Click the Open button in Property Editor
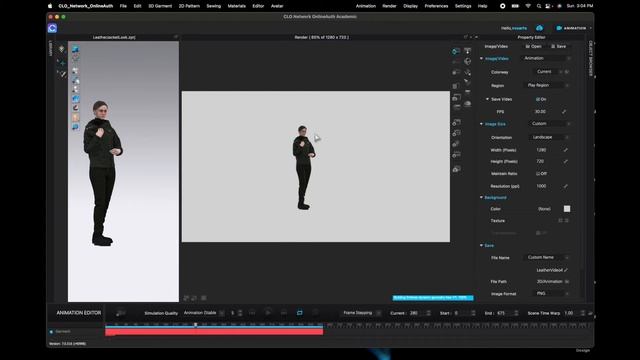 pos(533,47)
